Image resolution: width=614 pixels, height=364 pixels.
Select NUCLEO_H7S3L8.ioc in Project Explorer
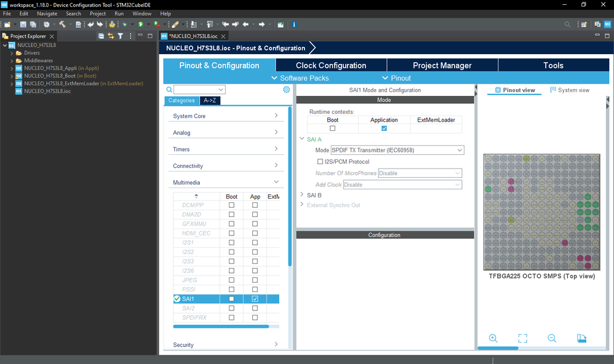(47, 91)
